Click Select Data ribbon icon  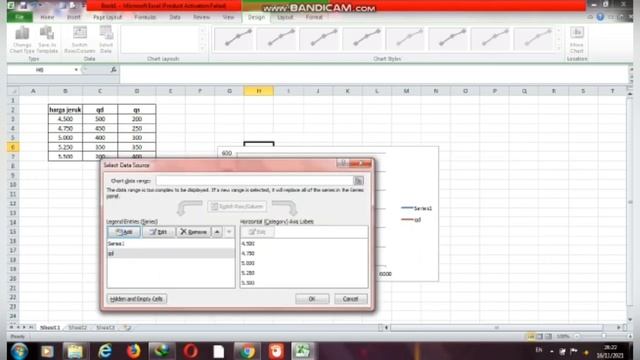pyautogui.click(x=106, y=40)
